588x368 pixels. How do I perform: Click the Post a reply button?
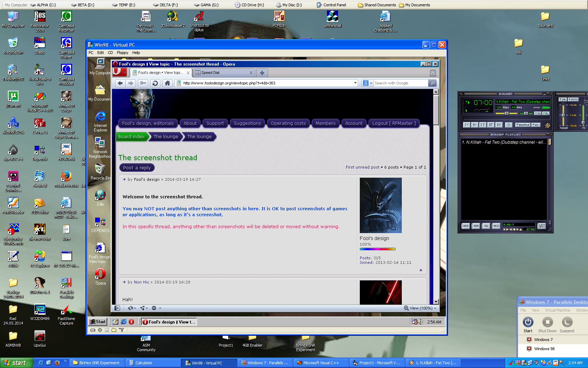[137, 168]
